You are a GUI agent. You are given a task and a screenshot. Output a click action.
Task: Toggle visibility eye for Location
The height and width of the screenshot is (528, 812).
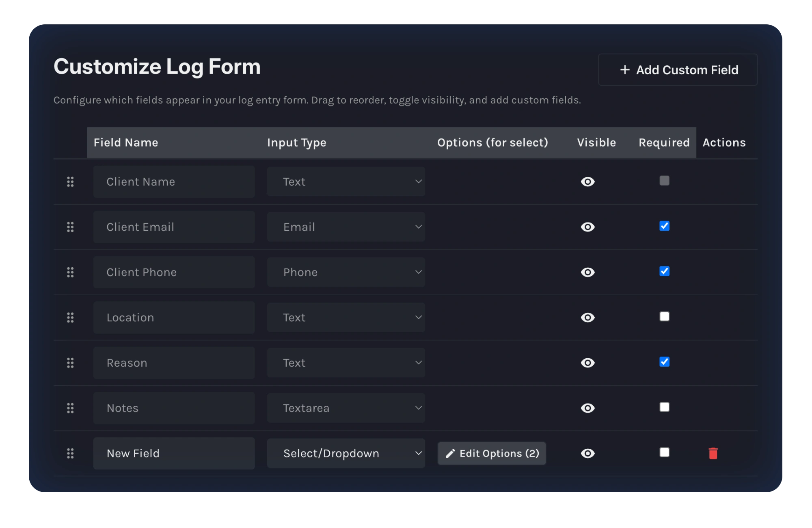pyautogui.click(x=587, y=318)
